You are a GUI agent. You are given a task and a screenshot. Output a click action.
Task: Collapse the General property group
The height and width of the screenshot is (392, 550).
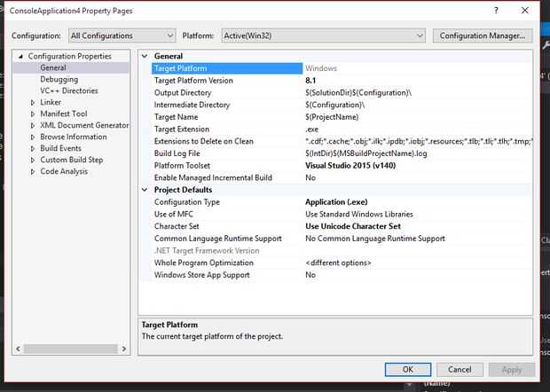click(x=145, y=56)
